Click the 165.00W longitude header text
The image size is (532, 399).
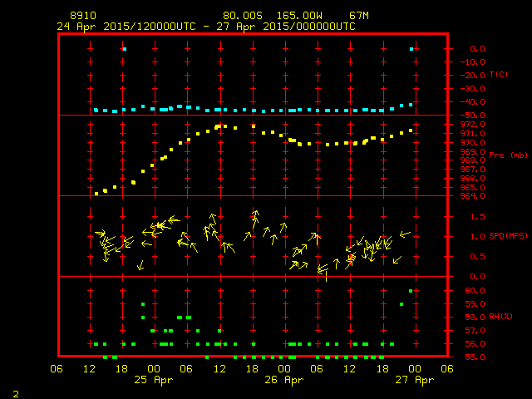299,16
